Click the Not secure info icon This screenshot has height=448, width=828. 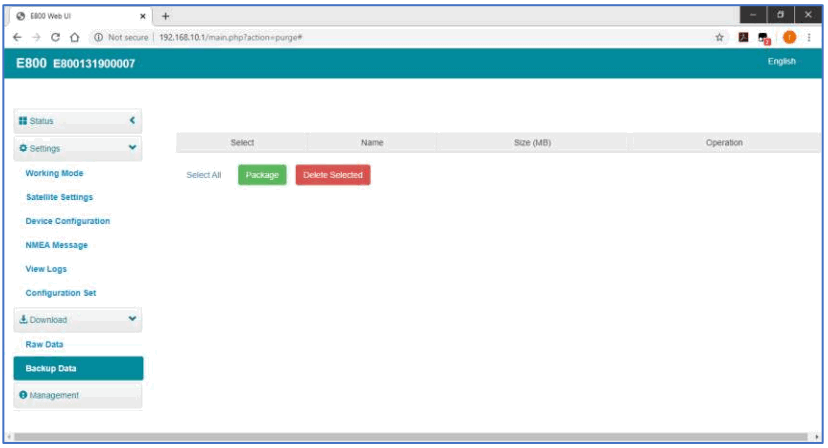[x=98, y=38]
